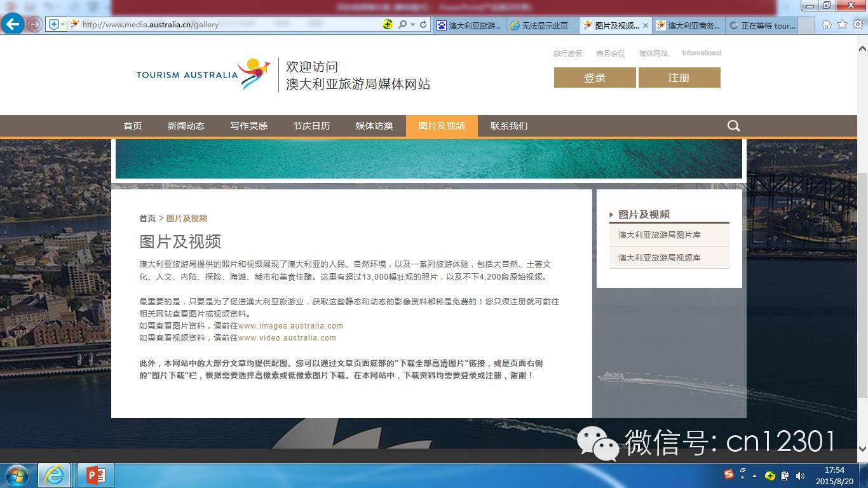Switch to the 澳大利亚商务 tab
Image resolution: width=868 pixels, height=488 pixels.
pos(689,25)
